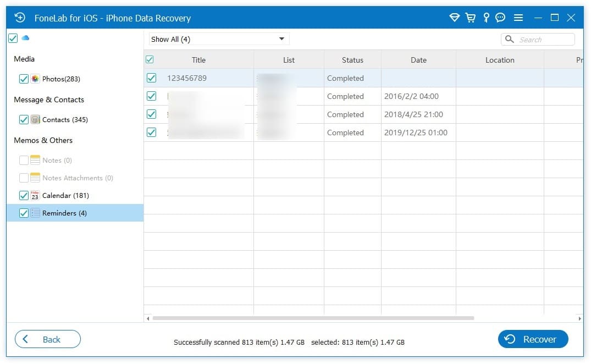Click the Media category heading
The height and width of the screenshot is (364, 591).
[x=24, y=59]
